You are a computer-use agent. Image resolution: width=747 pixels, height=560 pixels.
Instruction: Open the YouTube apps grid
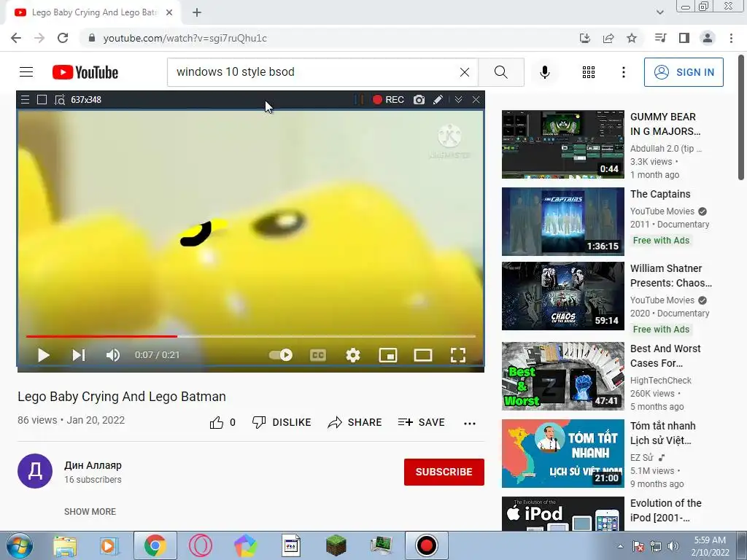pos(589,72)
